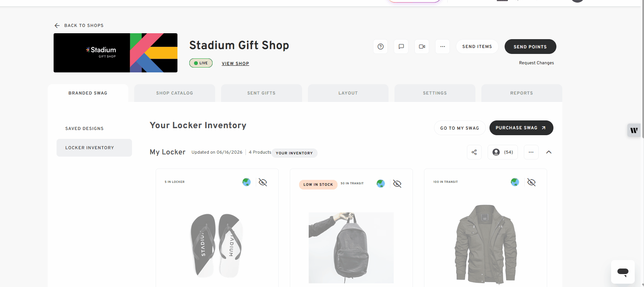Click the share icon for My Locker
This screenshot has width=644, height=287.
pos(474,152)
